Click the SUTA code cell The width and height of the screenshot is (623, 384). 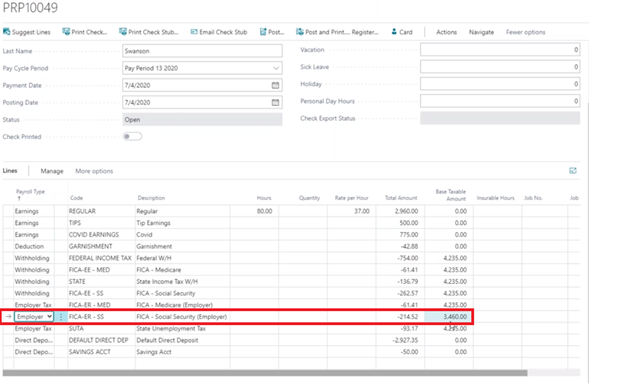(x=101, y=328)
